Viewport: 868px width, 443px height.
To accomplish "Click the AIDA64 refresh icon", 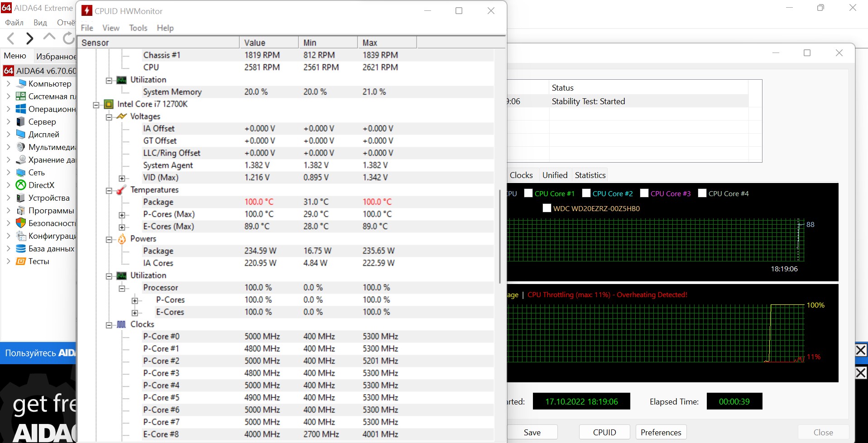I will pos(68,39).
